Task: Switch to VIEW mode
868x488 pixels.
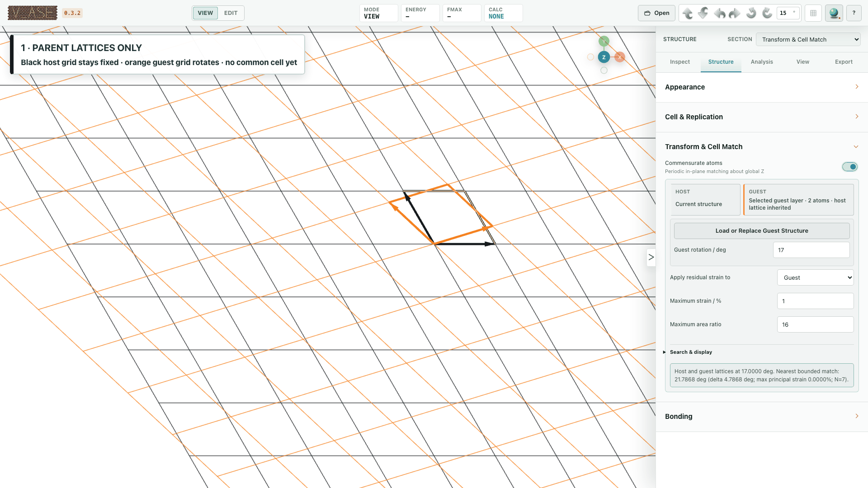Action: pos(205,13)
